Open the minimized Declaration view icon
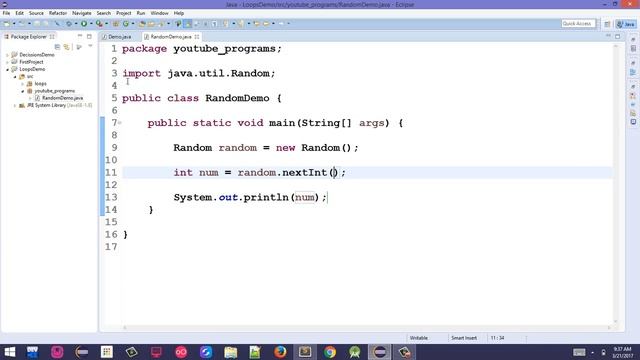This screenshot has width=640, height=360. 633,113
